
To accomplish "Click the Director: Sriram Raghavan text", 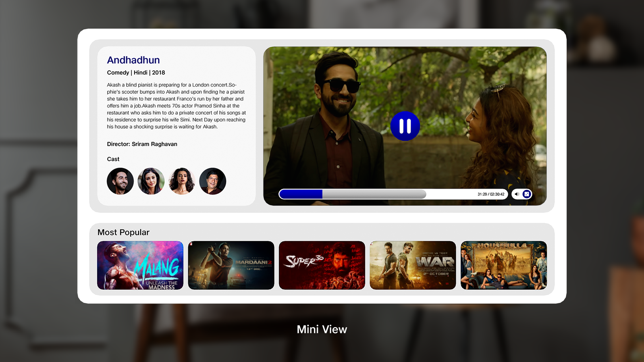I will click(142, 144).
